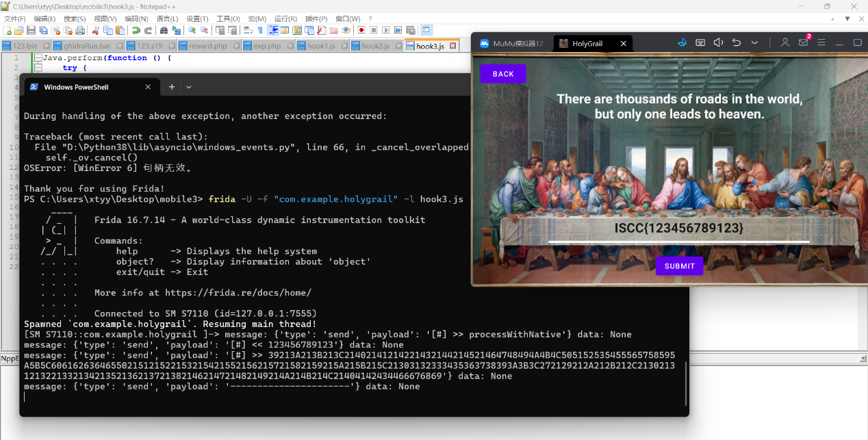Image resolution: width=868 pixels, height=440 pixels.
Task: Click Run macro multiple times icon
Action: click(x=398, y=30)
